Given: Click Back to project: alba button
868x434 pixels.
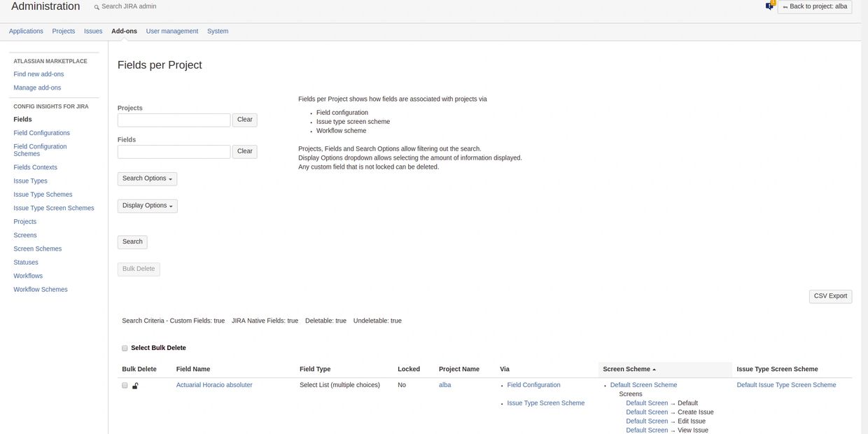Looking at the screenshot, I should point(815,6).
